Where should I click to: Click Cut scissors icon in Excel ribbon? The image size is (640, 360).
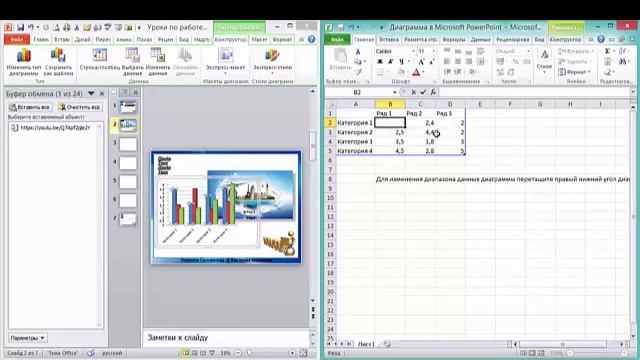tap(358, 51)
